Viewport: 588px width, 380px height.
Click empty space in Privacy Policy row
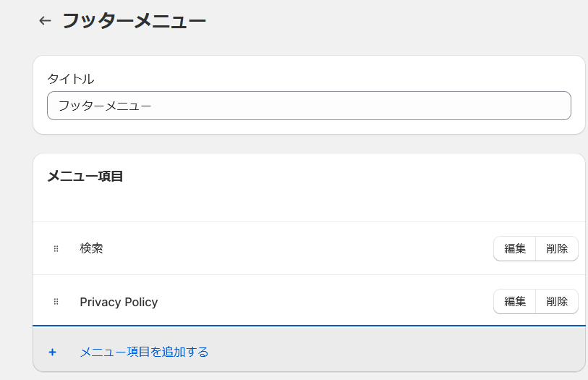click(x=325, y=302)
